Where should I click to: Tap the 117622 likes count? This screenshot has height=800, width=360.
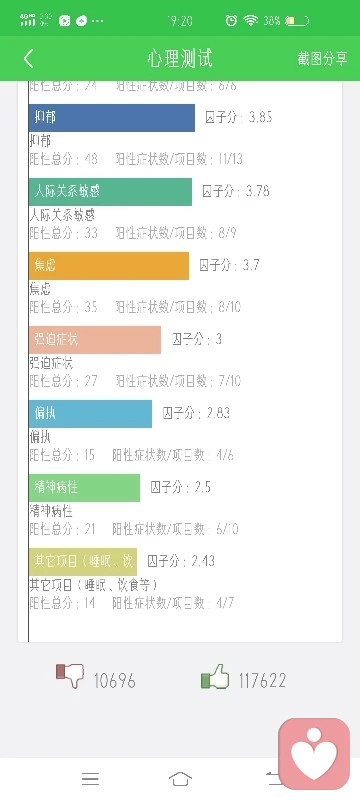click(x=262, y=681)
